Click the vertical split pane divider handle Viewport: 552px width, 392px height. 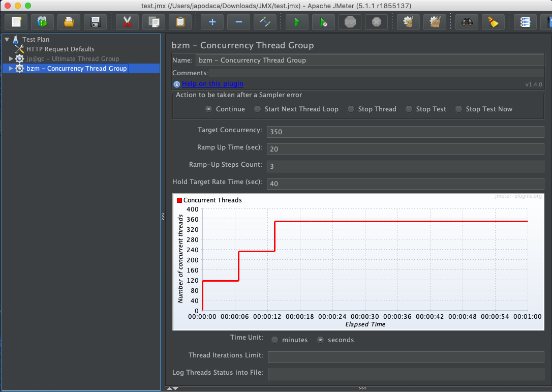(163, 217)
